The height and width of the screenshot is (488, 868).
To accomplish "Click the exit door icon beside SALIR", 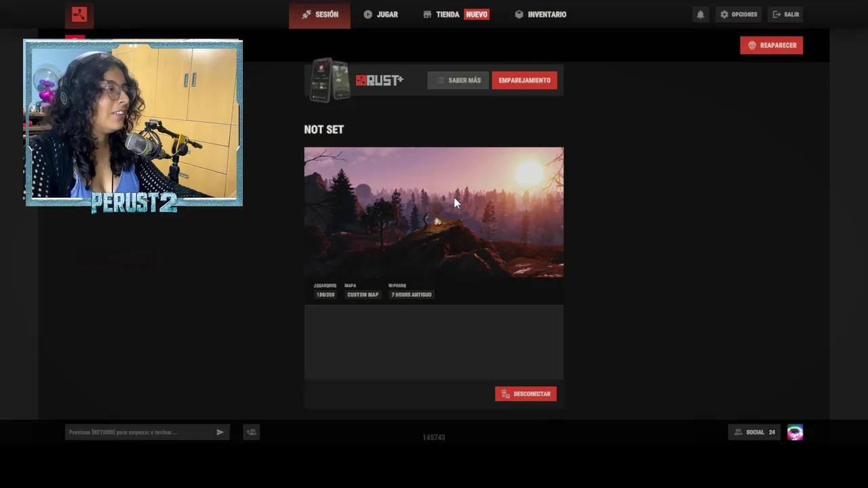I will click(776, 14).
